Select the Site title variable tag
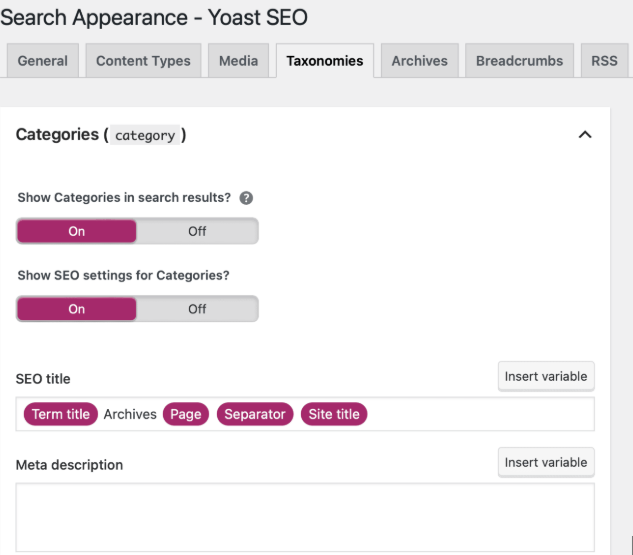The image size is (633, 555). [334, 414]
